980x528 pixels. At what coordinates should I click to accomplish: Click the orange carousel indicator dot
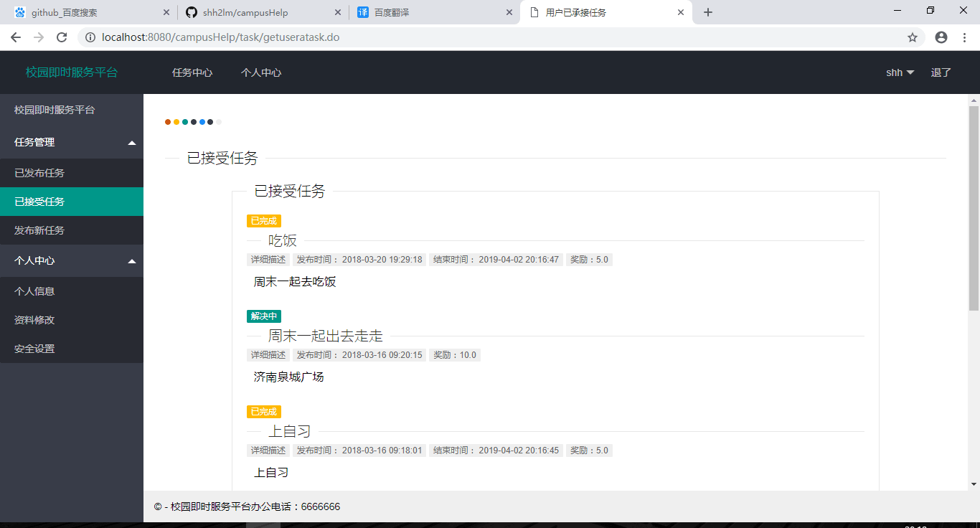click(x=168, y=122)
